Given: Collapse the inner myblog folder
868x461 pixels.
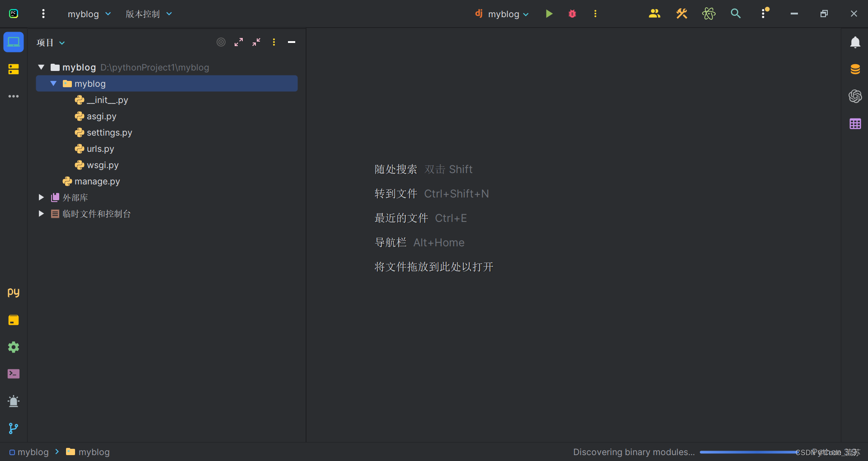Looking at the screenshot, I should (x=53, y=84).
